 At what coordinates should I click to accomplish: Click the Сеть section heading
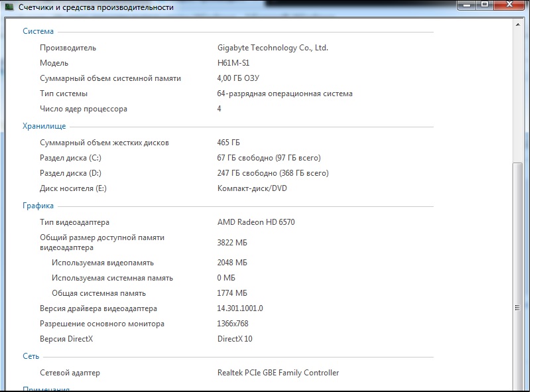pos(31,356)
